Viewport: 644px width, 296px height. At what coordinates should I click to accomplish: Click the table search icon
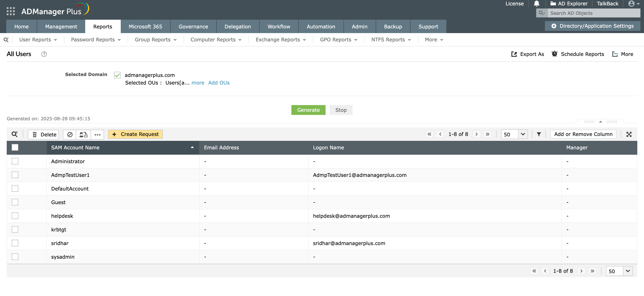click(x=15, y=134)
